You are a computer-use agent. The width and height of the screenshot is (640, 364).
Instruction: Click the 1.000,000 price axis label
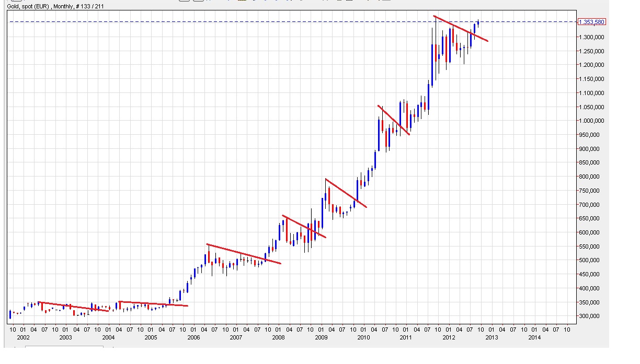point(591,121)
